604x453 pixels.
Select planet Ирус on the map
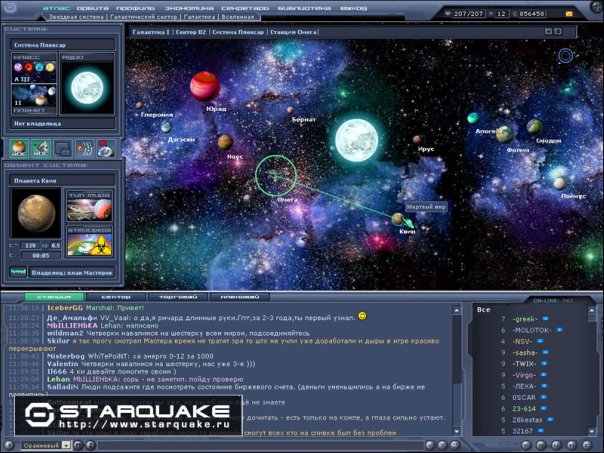pos(417,139)
